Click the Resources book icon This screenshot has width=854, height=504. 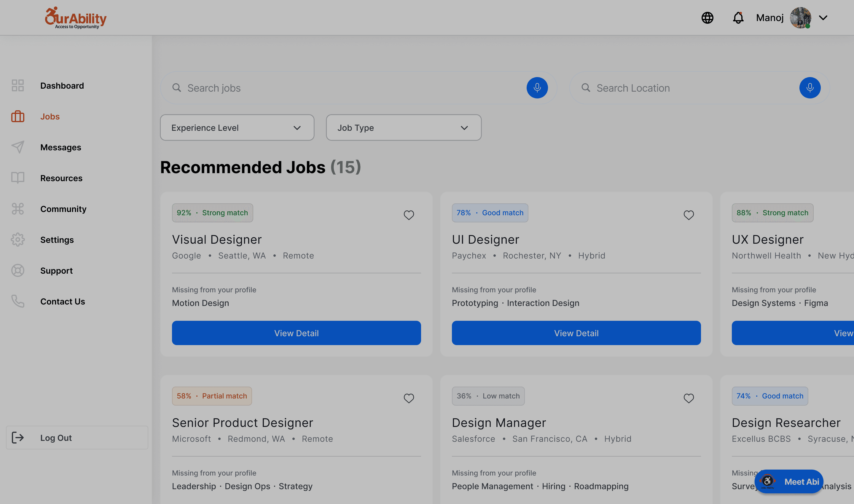[18, 178]
